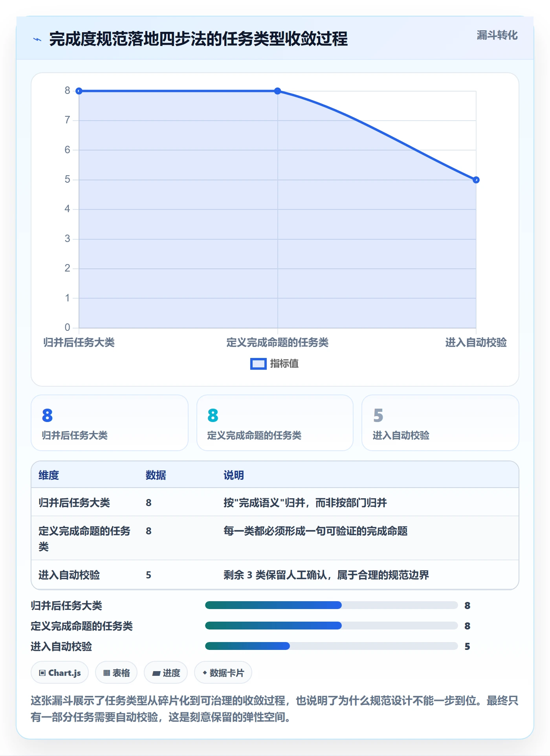Select the table row cell 归并后任务大类

[x=74, y=503]
